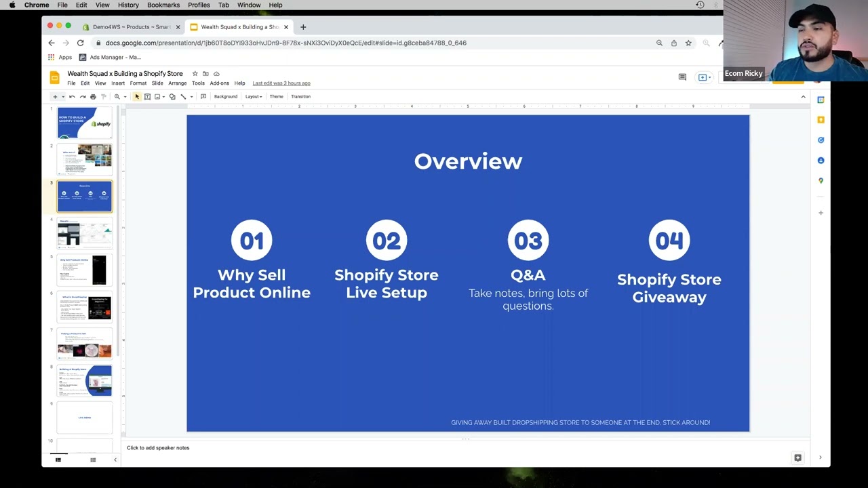Click the new slide plus button
The height and width of the screenshot is (488, 868).
55,97
